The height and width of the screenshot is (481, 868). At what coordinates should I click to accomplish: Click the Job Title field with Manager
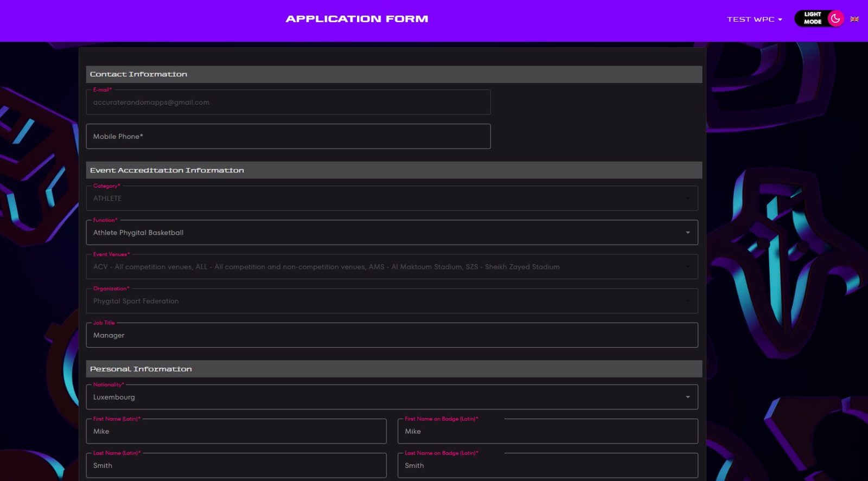point(392,335)
